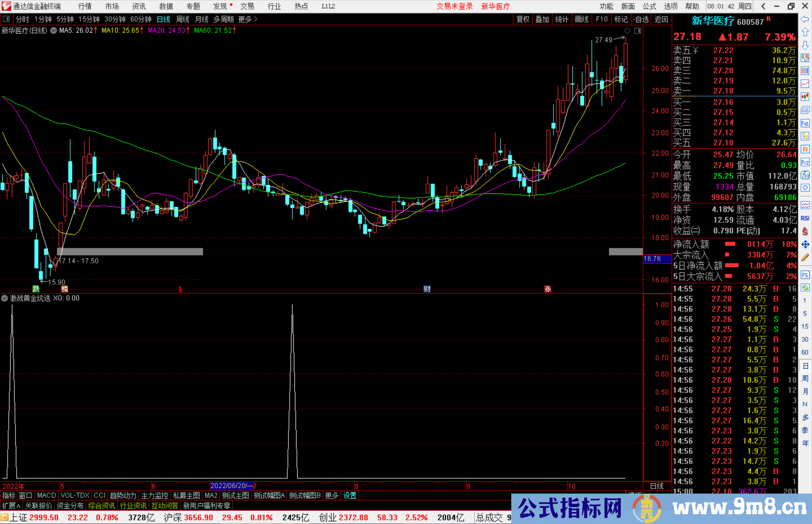812x524 pixels.
Task: Open the 行情 menu
Action: pos(85,6)
